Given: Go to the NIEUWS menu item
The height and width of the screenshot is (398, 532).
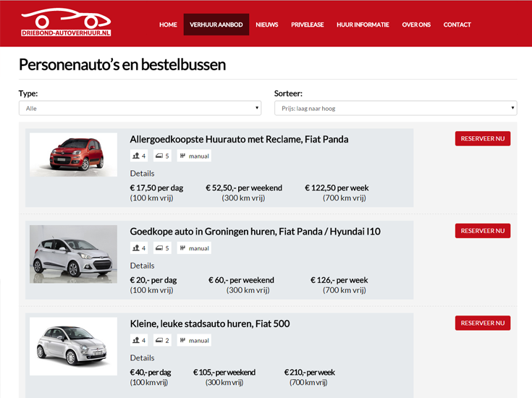Looking at the screenshot, I should click(266, 25).
